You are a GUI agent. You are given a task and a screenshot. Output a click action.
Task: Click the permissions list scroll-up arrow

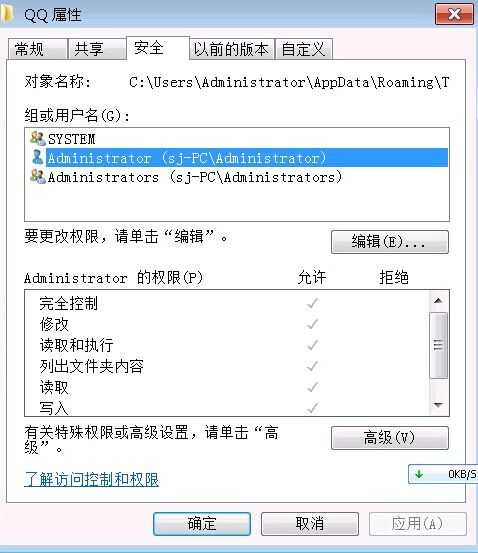[x=438, y=301]
